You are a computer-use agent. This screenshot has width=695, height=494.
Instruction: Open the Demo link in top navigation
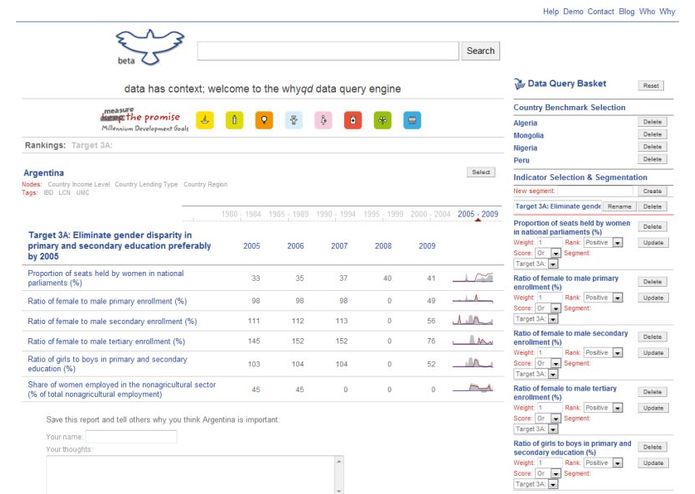(573, 12)
